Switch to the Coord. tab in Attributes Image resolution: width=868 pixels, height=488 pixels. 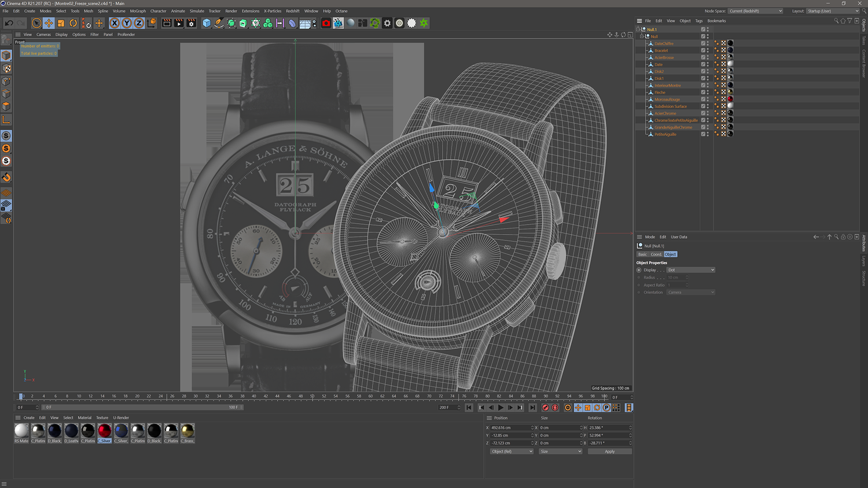pos(656,254)
